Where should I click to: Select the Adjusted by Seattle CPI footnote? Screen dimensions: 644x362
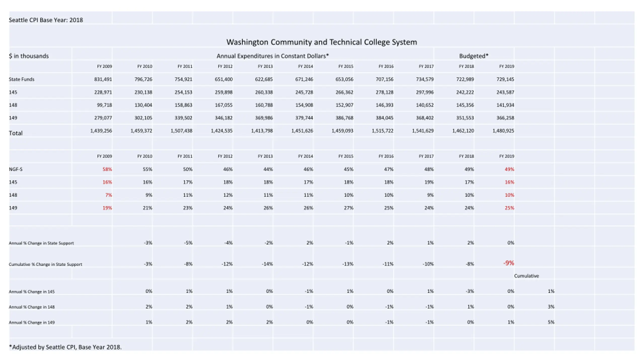65,347
